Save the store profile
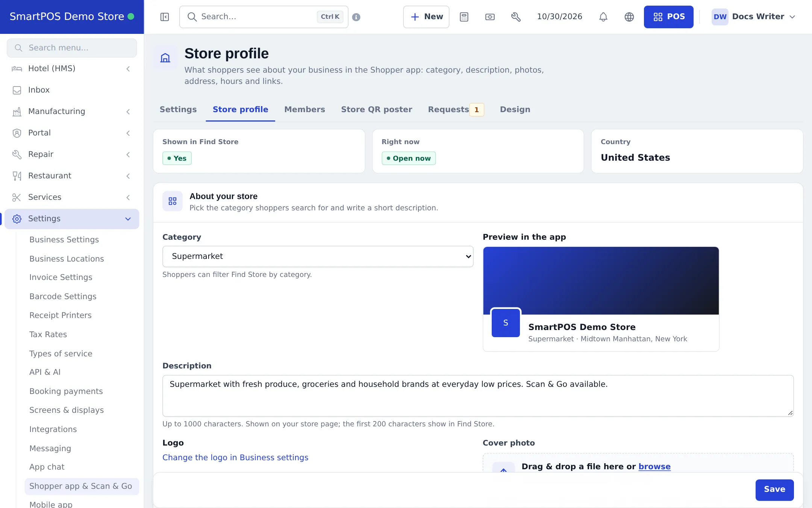The image size is (812, 508). pos(774,490)
